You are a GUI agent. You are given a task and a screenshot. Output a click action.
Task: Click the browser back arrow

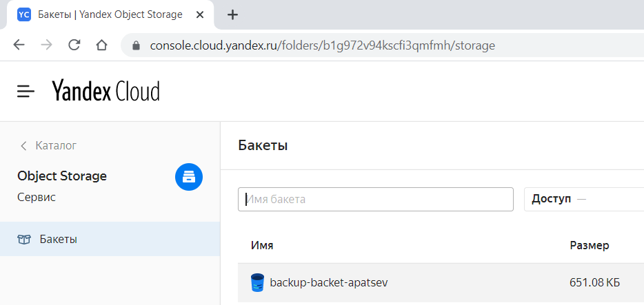click(19, 45)
